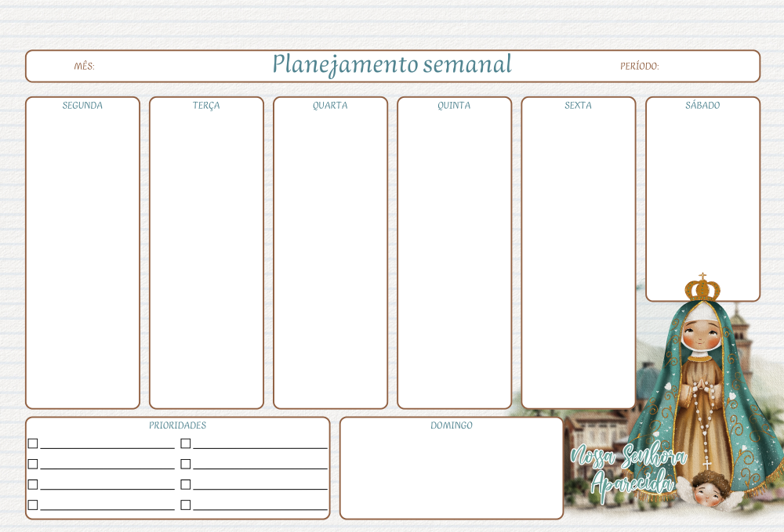The image size is (784, 532).
Task: Select the Terça column area
Action: pyautogui.click(x=206, y=259)
